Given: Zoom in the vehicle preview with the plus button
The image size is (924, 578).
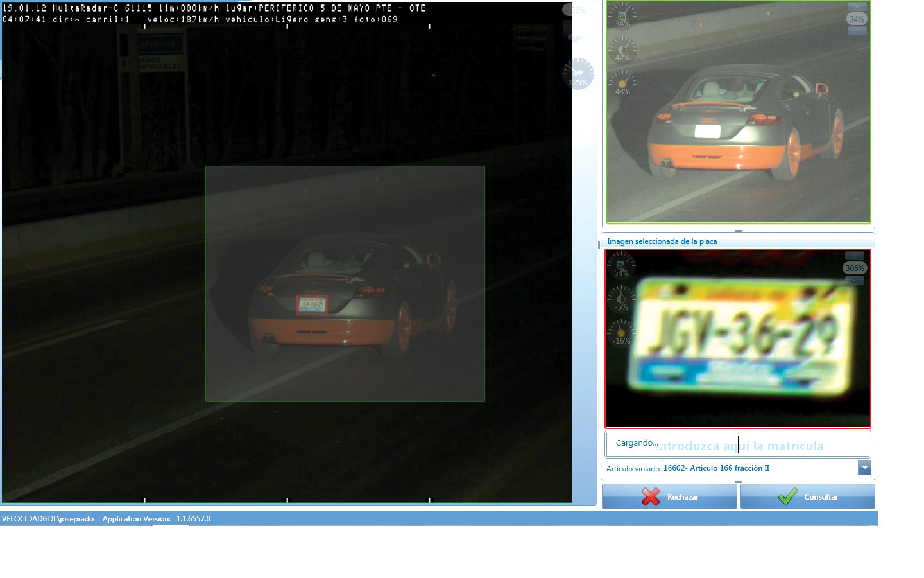Looking at the screenshot, I should [857, 6].
